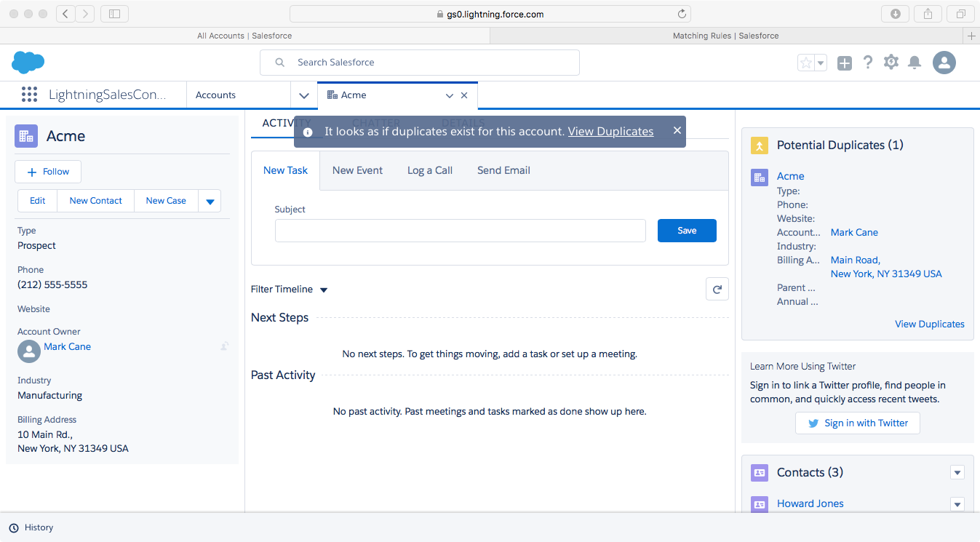
Task: Open the global actions plus icon
Action: [x=844, y=63]
